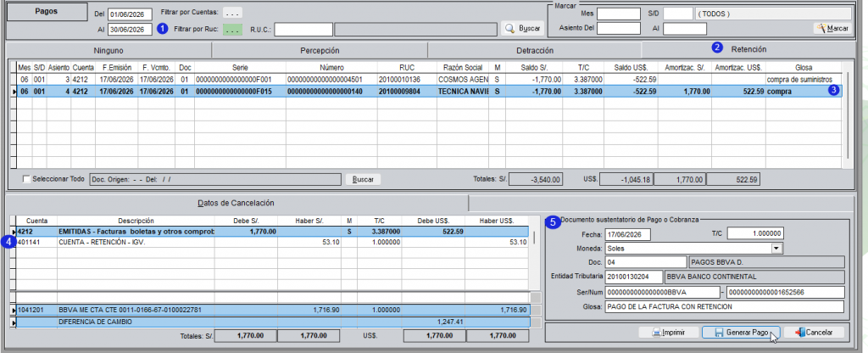Screen dimensions: 868x353
Task: Click the serie field ending BBVA
Action: coord(661,292)
